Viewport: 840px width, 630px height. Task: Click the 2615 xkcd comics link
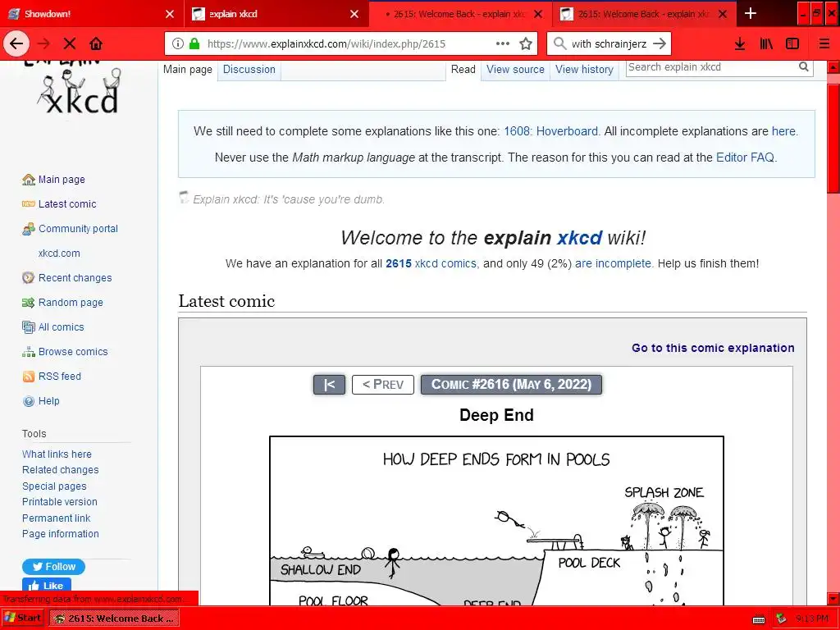(x=431, y=263)
